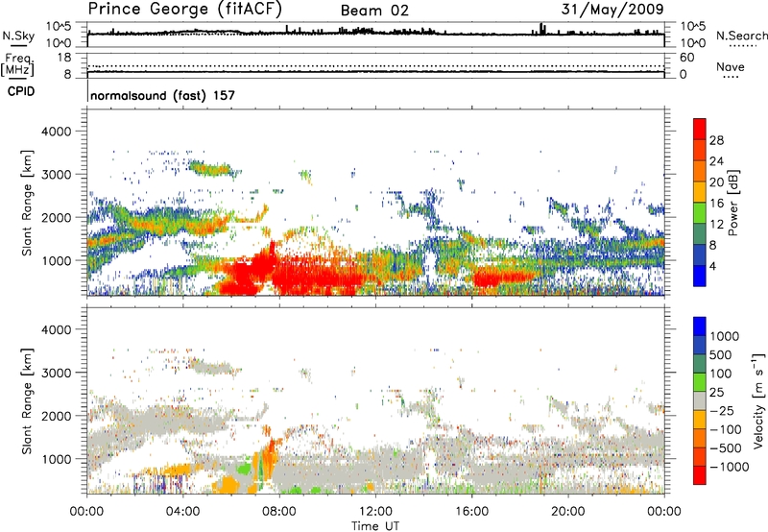Image resolution: width=768 pixels, height=532 pixels.
Task: Click the red bottom segment of Velocity colorbar
Action: coord(700,475)
